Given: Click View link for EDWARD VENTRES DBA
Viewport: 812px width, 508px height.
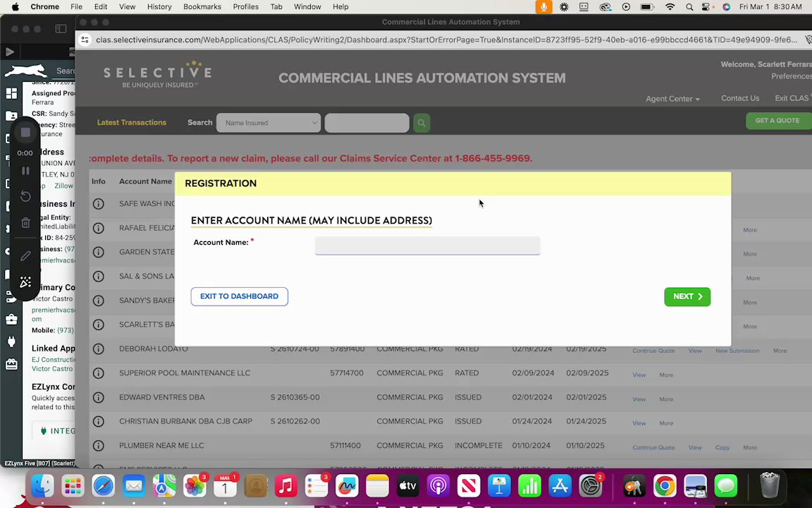Looking at the screenshot, I should point(639,399).
